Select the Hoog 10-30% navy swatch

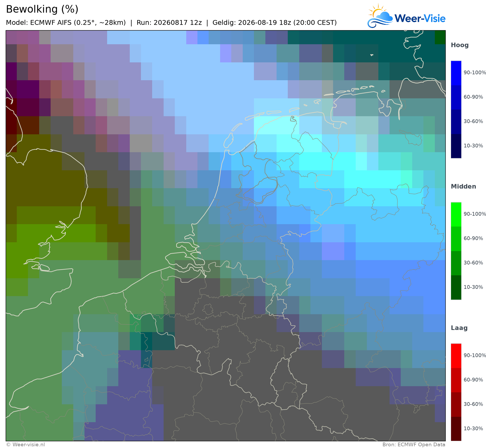[x=456, y=146]
